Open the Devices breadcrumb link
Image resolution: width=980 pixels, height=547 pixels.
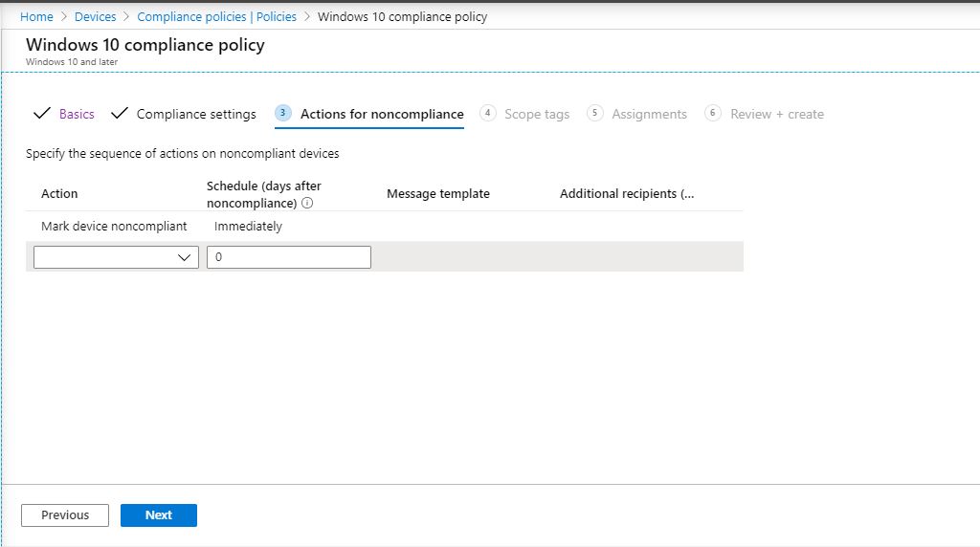pyautogui.click(x=95, y=17)
